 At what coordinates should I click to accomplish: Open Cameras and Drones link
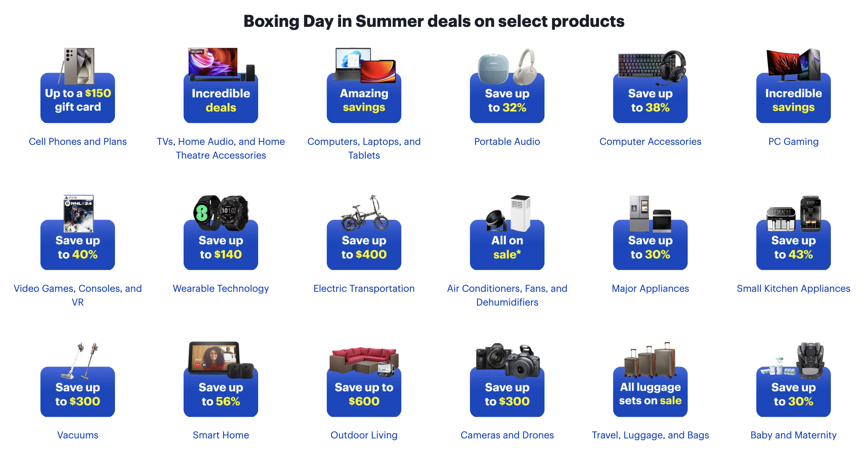click(507, 435)
